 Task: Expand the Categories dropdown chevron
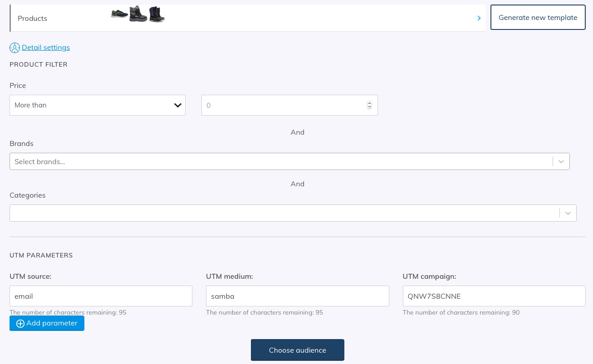pyautogui.click(x=568, y=213)
